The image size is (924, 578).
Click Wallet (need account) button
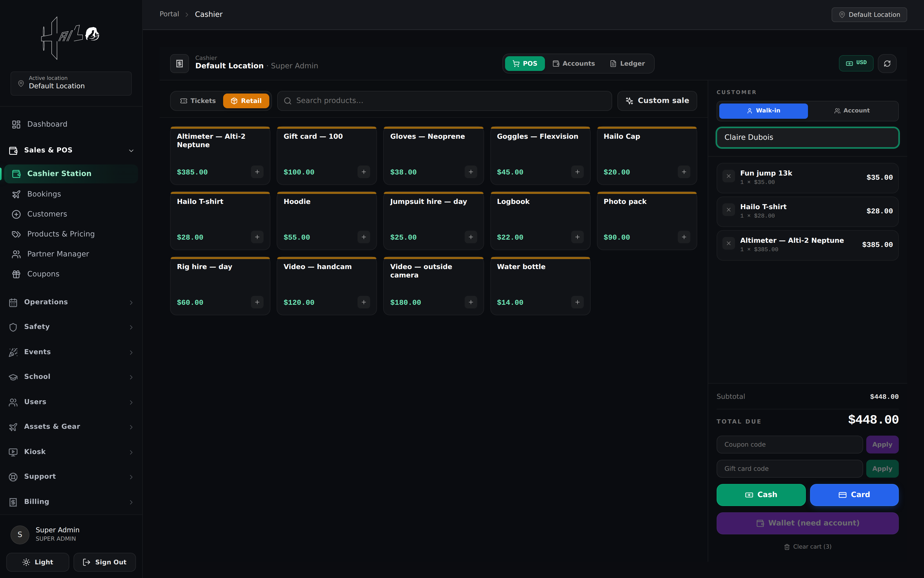(807, 523)
